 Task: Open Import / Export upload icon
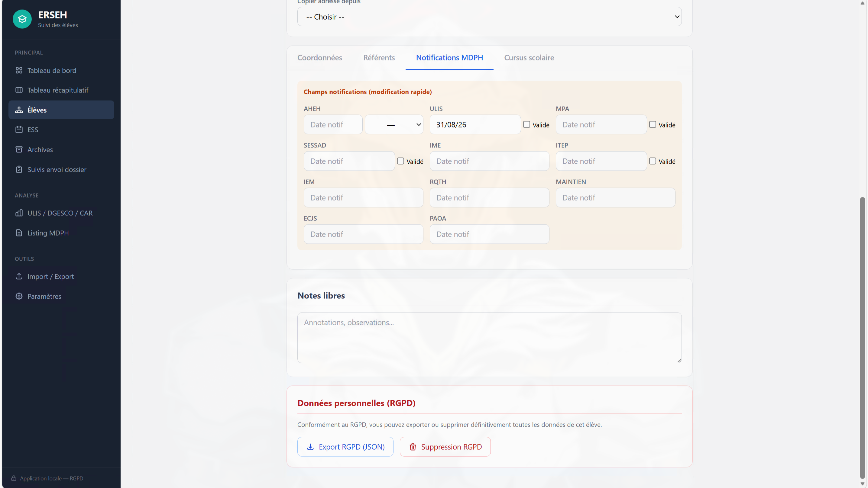[19, 276]
